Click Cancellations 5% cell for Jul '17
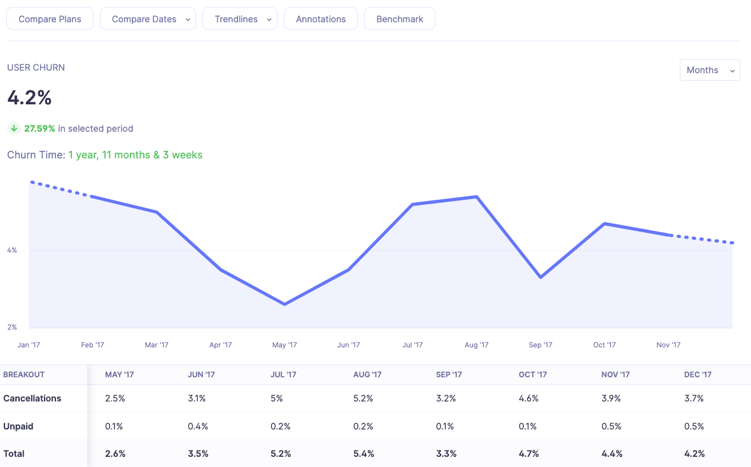This screenshot has width=751, height=467. [276, 399]
